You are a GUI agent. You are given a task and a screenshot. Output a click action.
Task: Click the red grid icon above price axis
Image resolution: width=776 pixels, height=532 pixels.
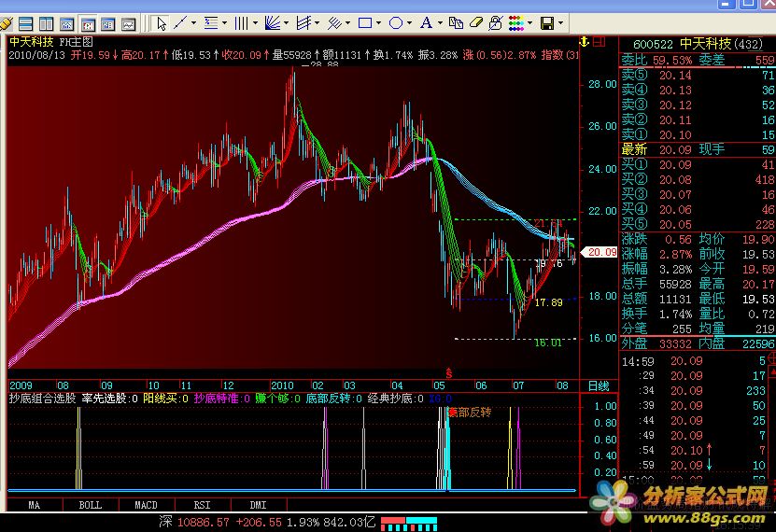[599, 42]
